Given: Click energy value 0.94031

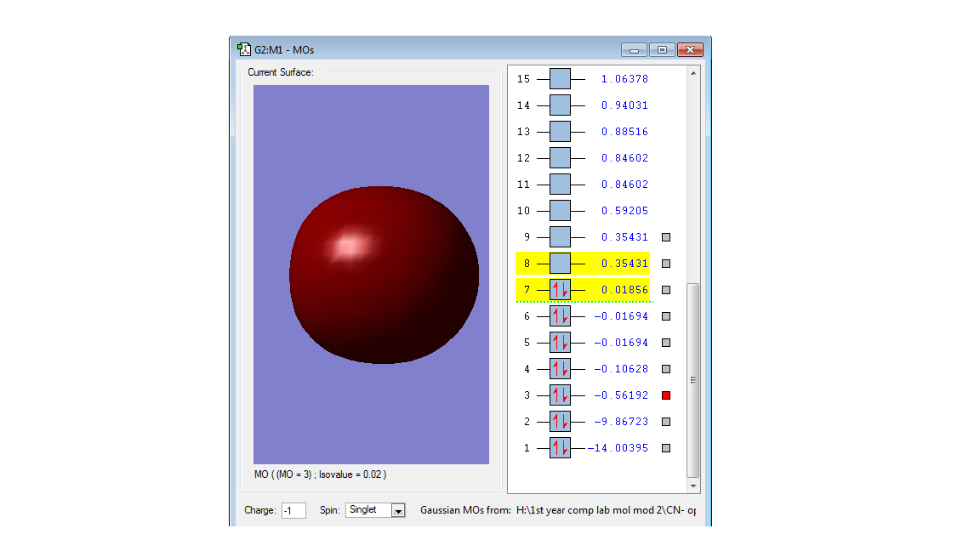Looking at the screenshot, I should (x=624, y=105).
